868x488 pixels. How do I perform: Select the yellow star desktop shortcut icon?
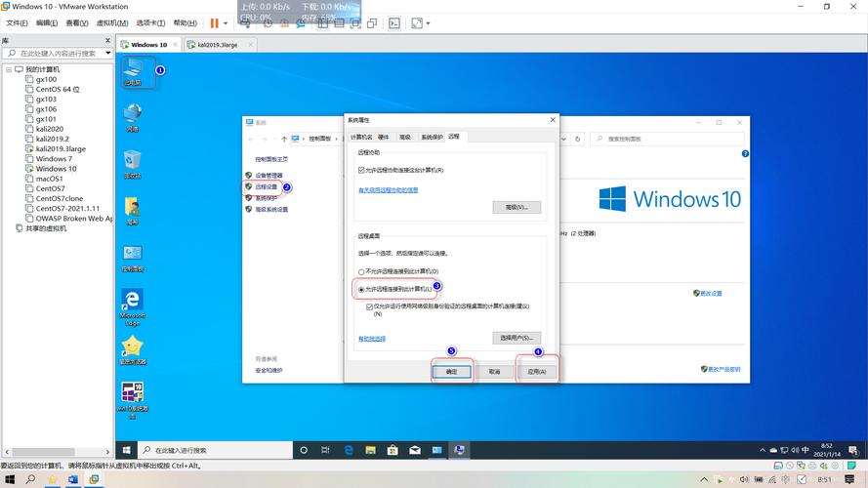click(x=133, y=350)
